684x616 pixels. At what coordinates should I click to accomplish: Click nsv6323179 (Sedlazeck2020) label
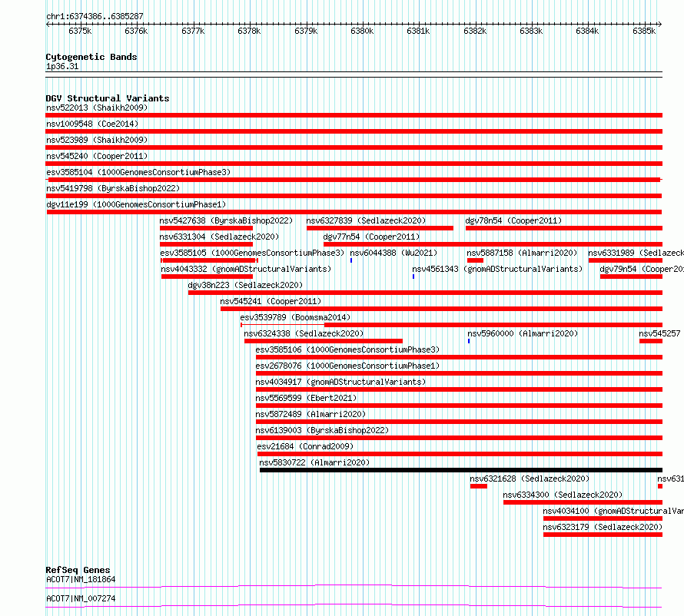pos(603,527)
